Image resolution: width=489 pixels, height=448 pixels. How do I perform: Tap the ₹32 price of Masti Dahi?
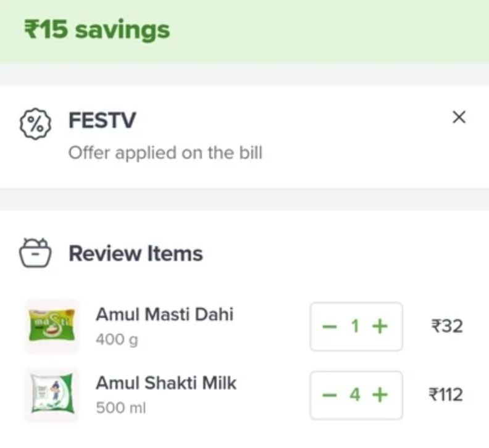click(447, 326)
